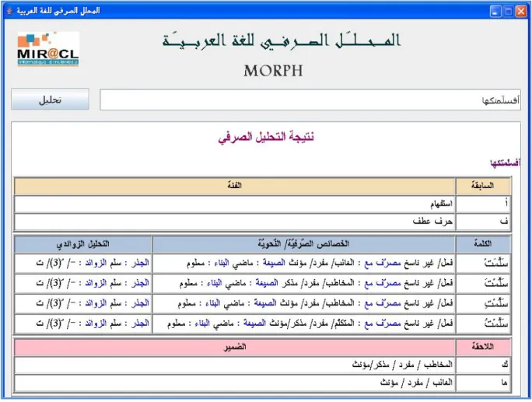Select the الغائب مفرد مؤنث verb analysis row
Viewport: 532px width, 402px height.
click(262, 264)
